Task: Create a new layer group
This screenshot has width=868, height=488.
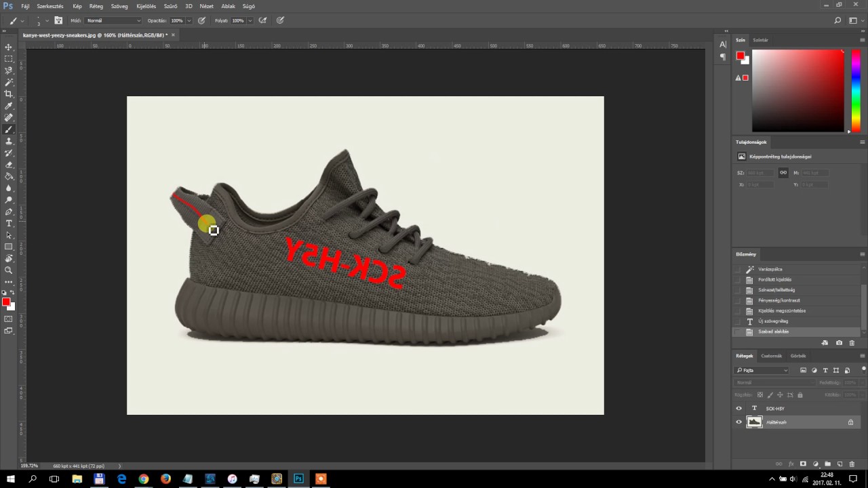Action: (827, 464)
